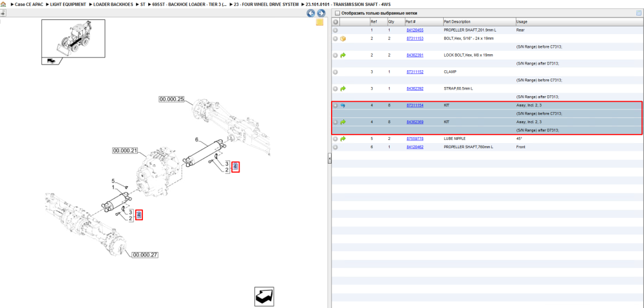Open part number link 84362392
Screen dimensions: 644x308
[x=415, y=88]
